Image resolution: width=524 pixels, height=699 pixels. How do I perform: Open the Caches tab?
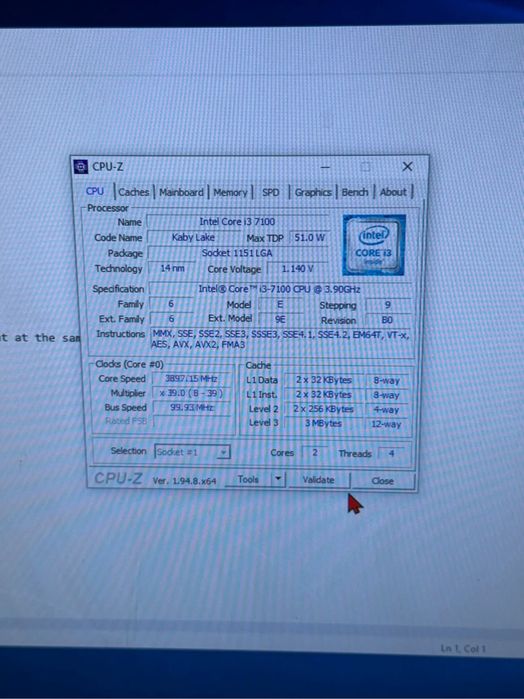point(133,192)
